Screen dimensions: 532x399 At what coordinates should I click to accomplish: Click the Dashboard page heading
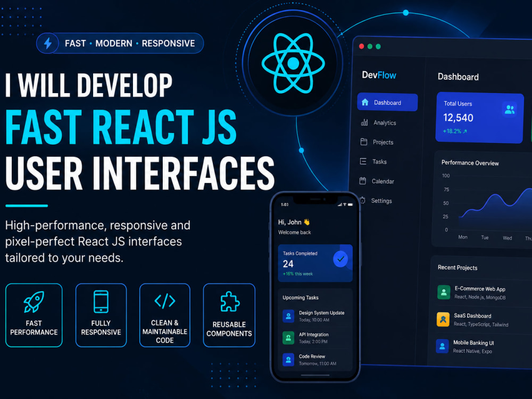458,77
